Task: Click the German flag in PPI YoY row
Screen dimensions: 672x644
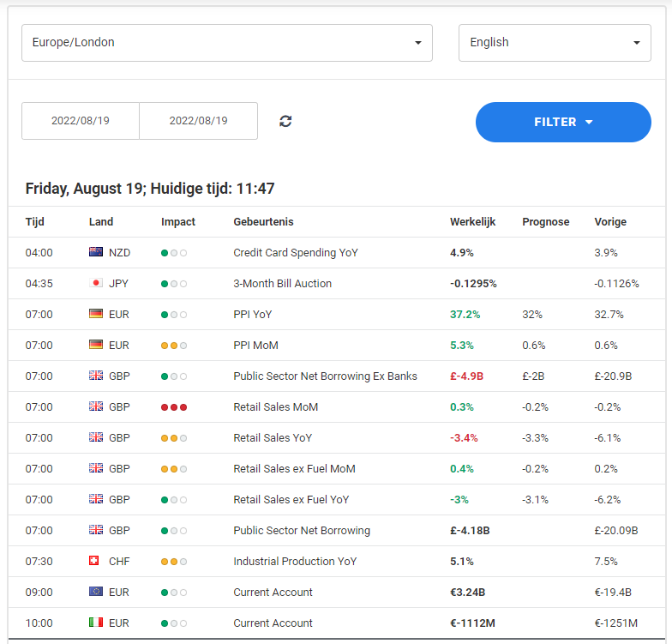Action: point(96,314)
